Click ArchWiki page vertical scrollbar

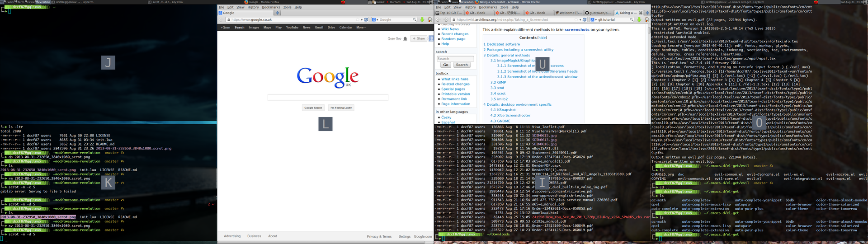tap(648, 74)
